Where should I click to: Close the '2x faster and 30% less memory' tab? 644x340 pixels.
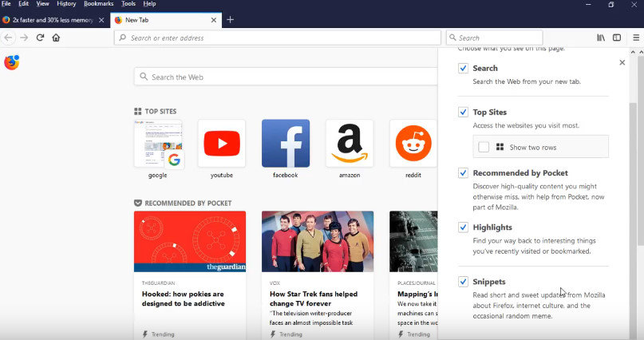[101, 20]
